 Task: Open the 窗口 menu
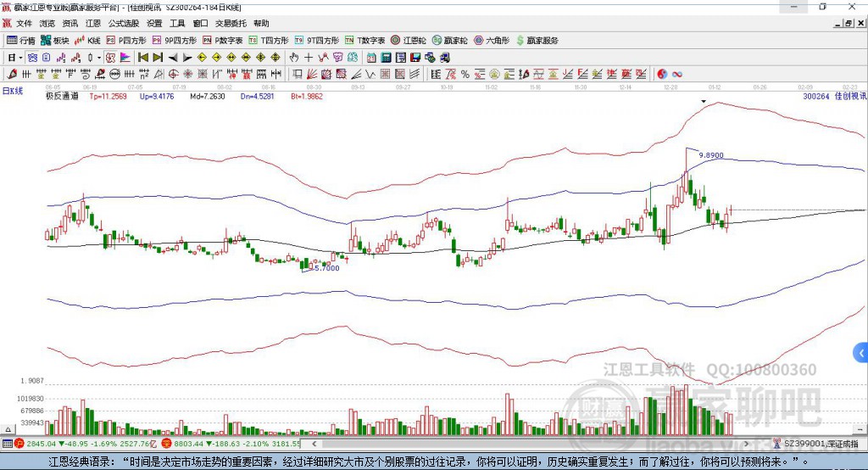tap(200, 23)
